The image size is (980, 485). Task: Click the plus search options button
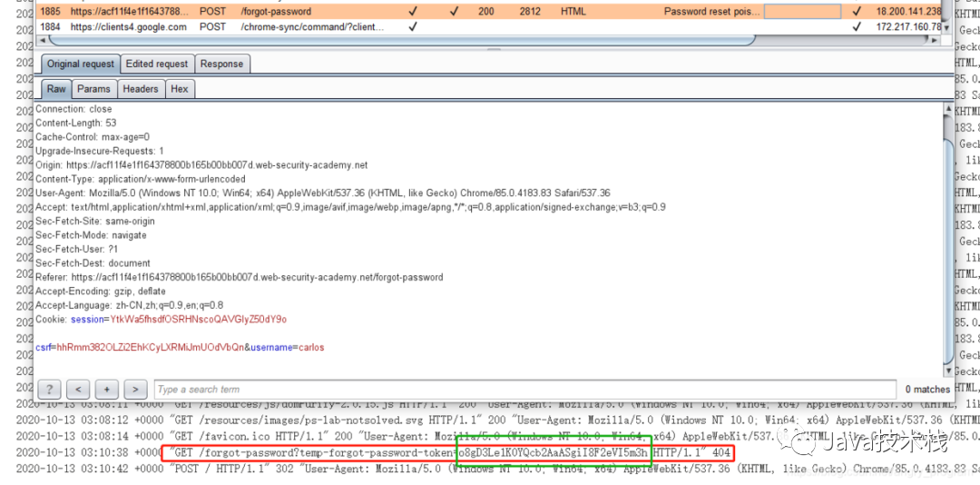click(x=107, y=390)
